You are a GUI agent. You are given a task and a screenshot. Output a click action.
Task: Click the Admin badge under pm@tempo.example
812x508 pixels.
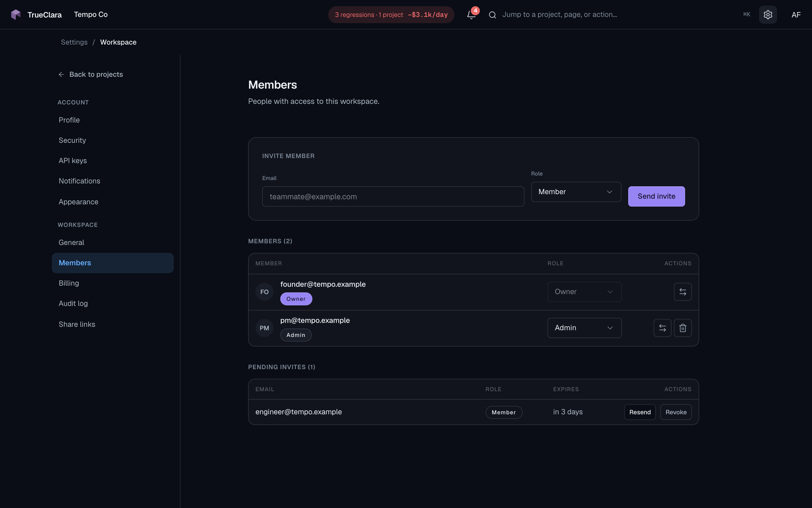[x=295, y=335]
